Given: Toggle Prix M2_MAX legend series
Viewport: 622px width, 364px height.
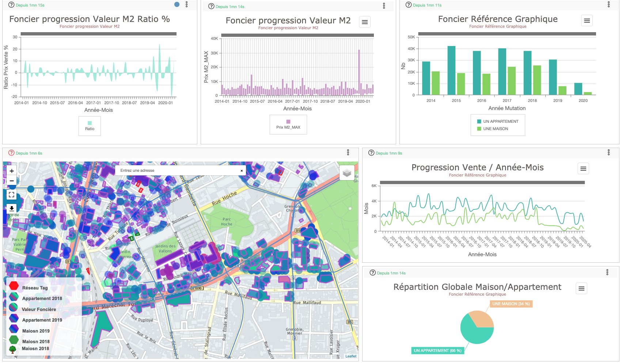Looking at the screenshot, I should (288, 125).
